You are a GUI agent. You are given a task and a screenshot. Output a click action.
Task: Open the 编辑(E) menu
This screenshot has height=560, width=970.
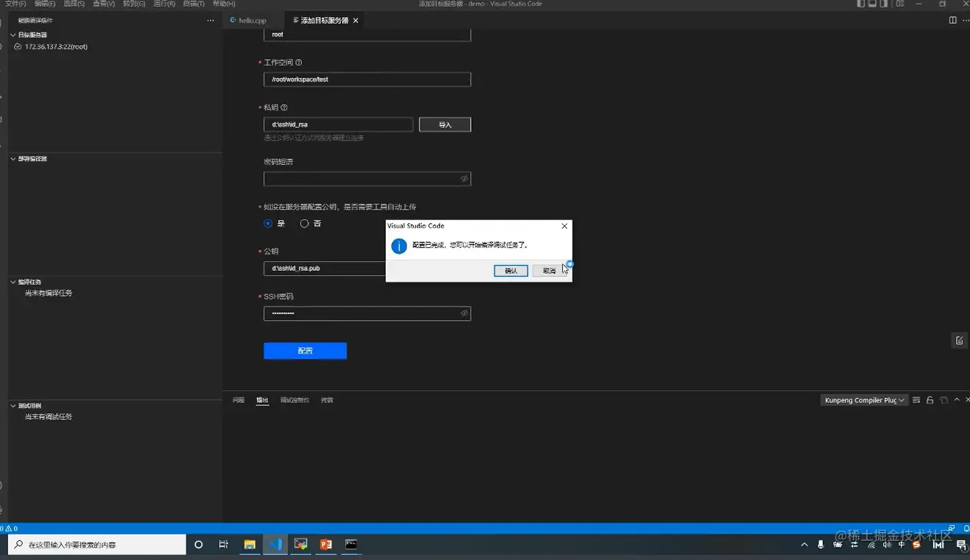tap(45, 4)
